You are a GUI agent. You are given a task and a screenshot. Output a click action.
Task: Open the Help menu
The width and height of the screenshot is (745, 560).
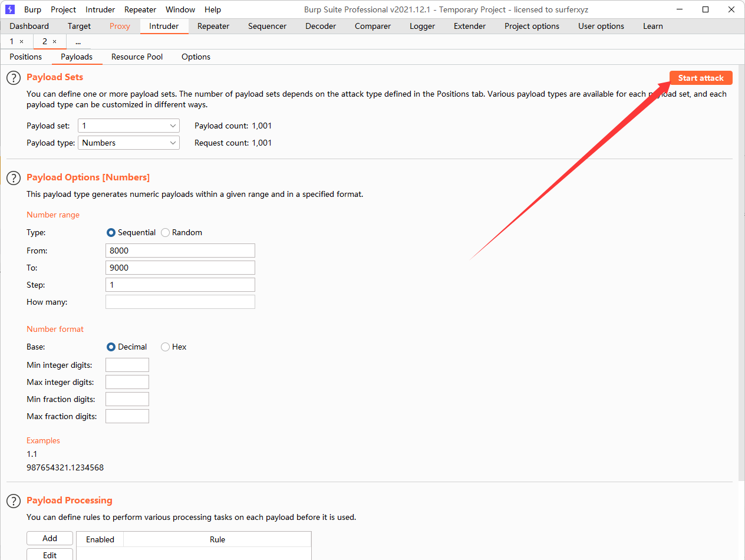213,9
